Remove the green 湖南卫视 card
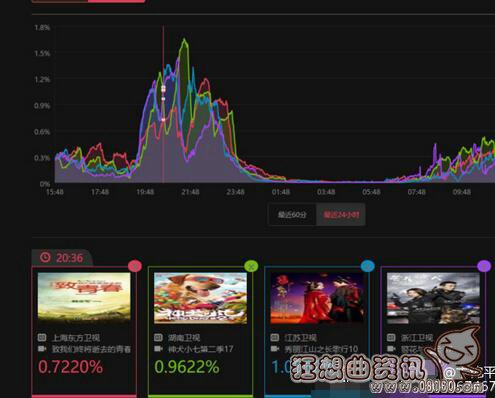 click(x=251, y=266)
